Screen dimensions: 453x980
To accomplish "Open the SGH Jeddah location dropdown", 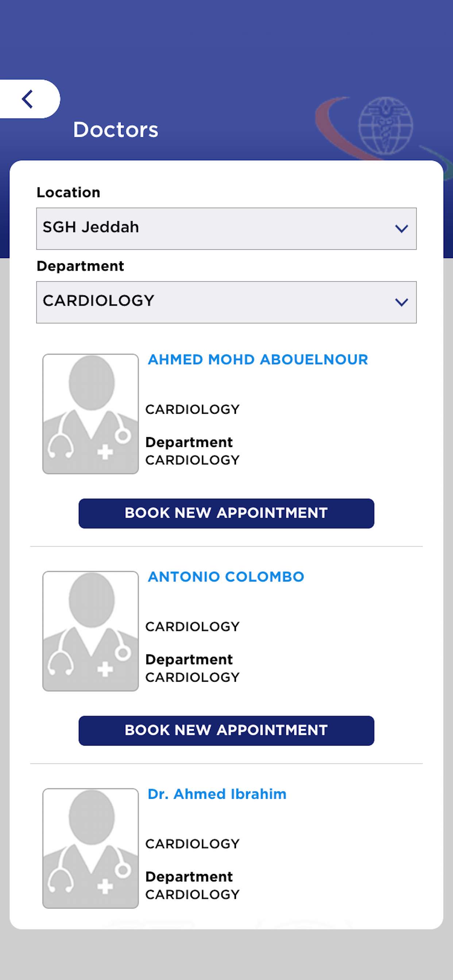I will [213, 229].
